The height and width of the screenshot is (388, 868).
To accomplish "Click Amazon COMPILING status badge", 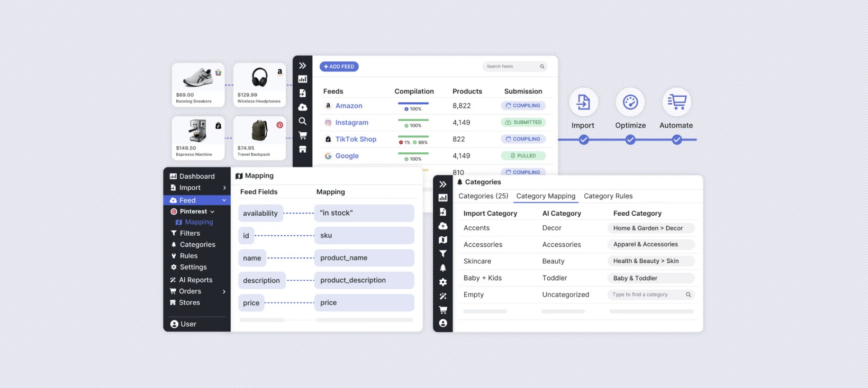I will pyautogui.click(x=523, y=106).
